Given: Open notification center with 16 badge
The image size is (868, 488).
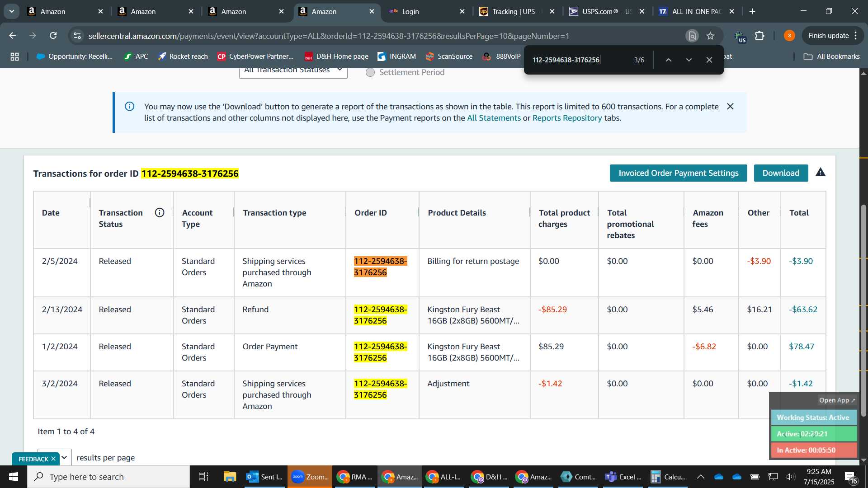Looking at the screenshot, I should pyautogui.click(x=850, y=477).
